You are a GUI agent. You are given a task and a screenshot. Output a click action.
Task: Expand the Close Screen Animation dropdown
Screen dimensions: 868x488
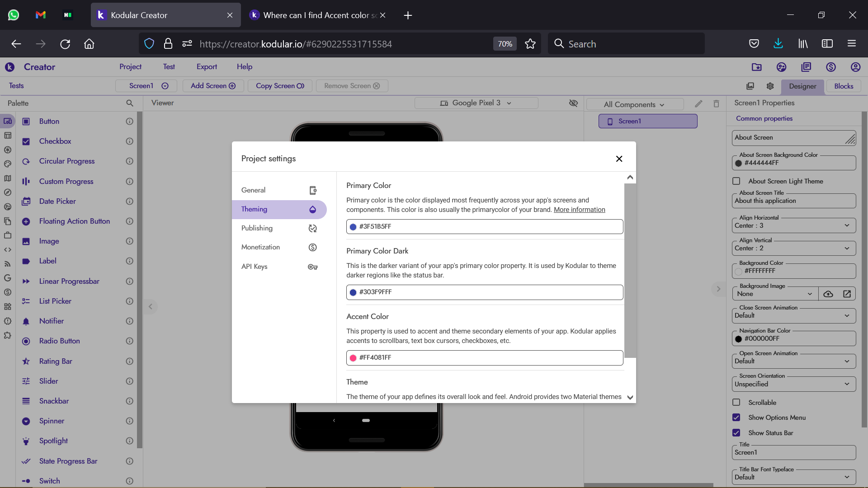click(x=794, y=315)
